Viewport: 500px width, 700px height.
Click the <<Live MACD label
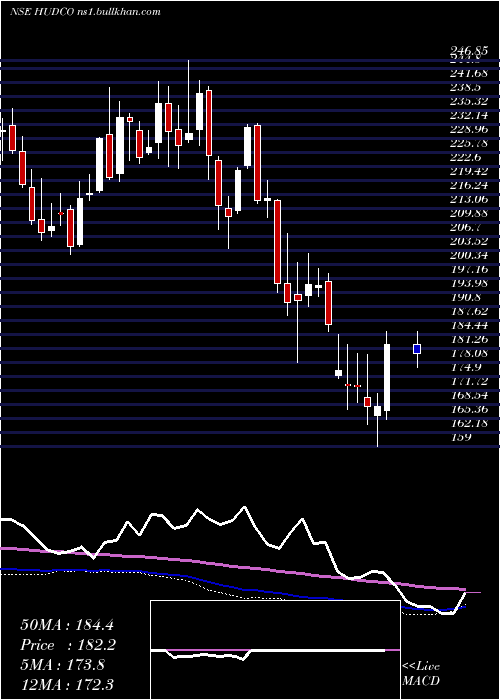point(421,674)
